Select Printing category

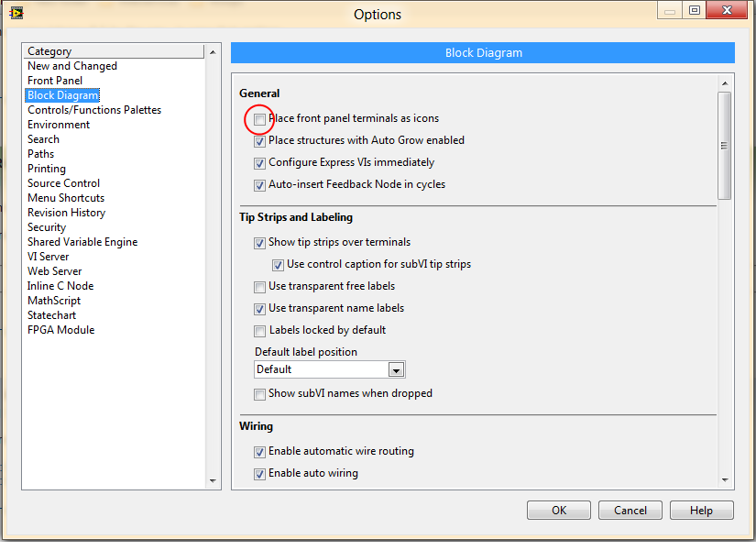47,169
